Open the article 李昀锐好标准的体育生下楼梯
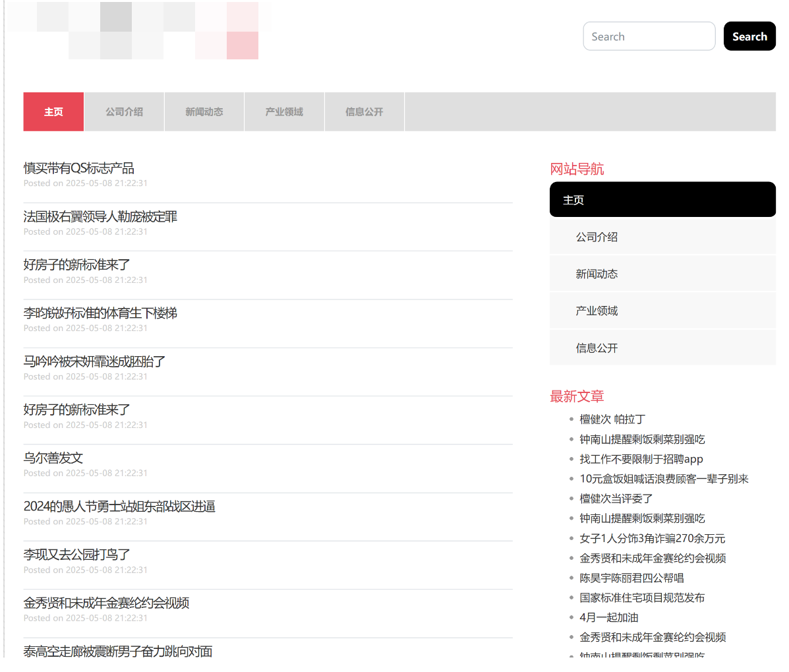Viewport: 789px width, 672px height. click(100, 313)
